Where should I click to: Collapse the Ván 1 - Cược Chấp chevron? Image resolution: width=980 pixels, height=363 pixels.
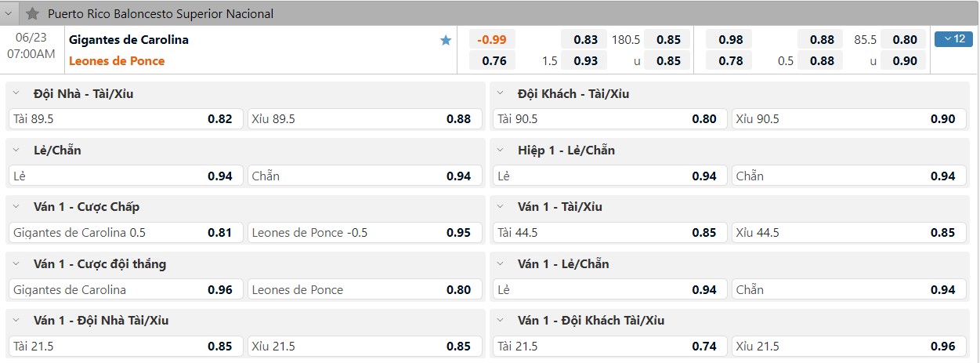16,207
